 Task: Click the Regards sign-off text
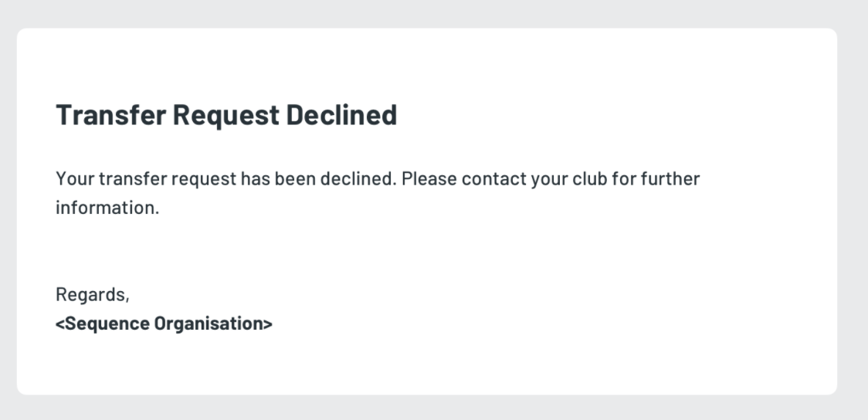[92, 295]
